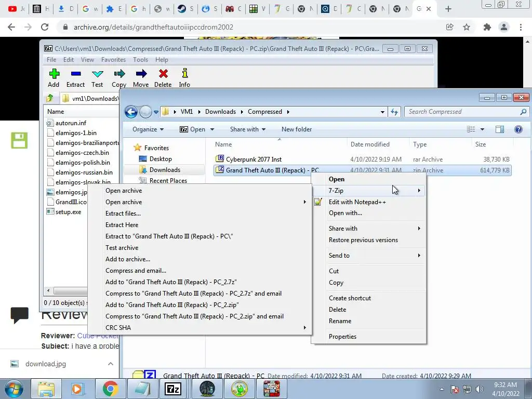Expand the Share with toolbar dropdown
The width and height of the screenshot is (532, 399).
pyautogui.click(x=248, y=129)
